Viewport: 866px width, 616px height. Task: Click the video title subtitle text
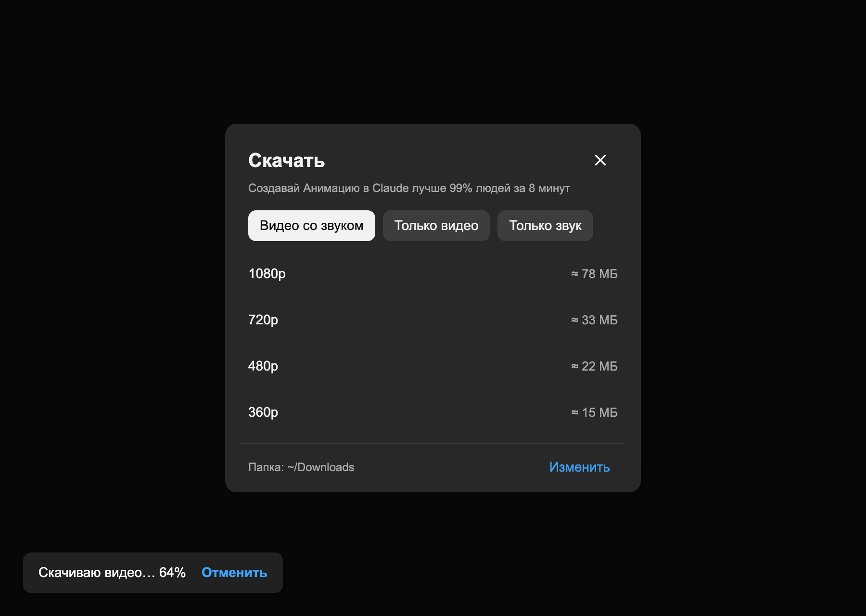(409, 188)
